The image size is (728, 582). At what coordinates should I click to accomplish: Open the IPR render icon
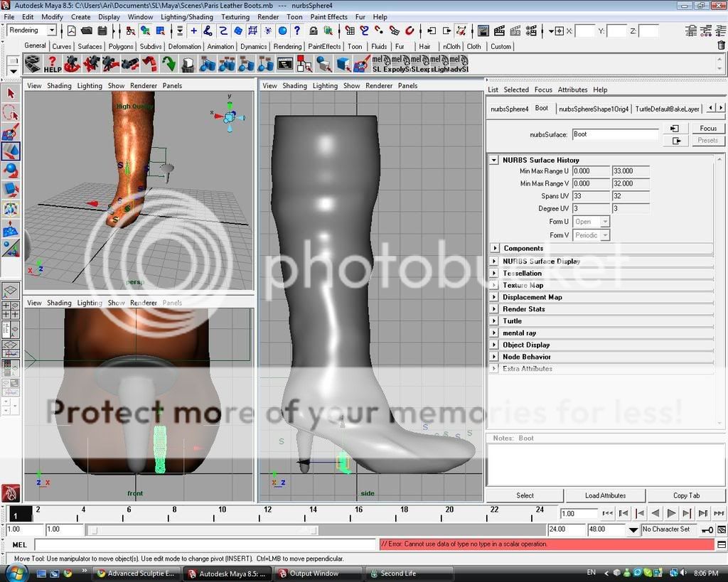click(x=498, y=31)
